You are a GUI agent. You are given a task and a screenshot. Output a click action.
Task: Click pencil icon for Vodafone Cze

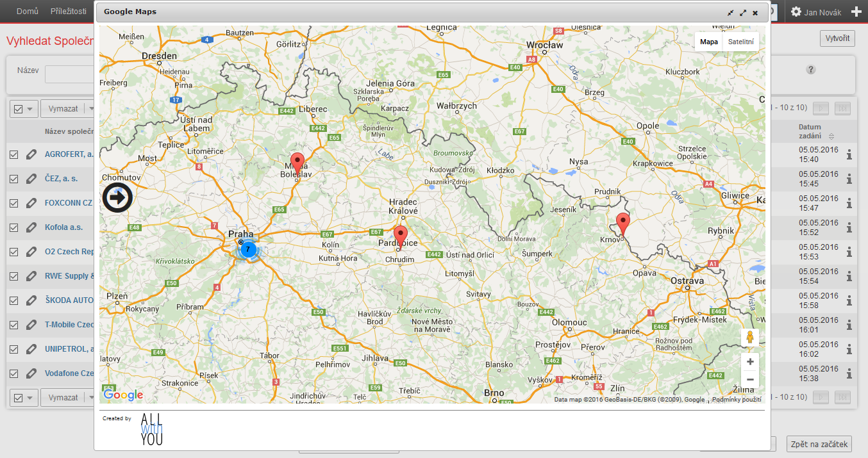tap(31, 373)
